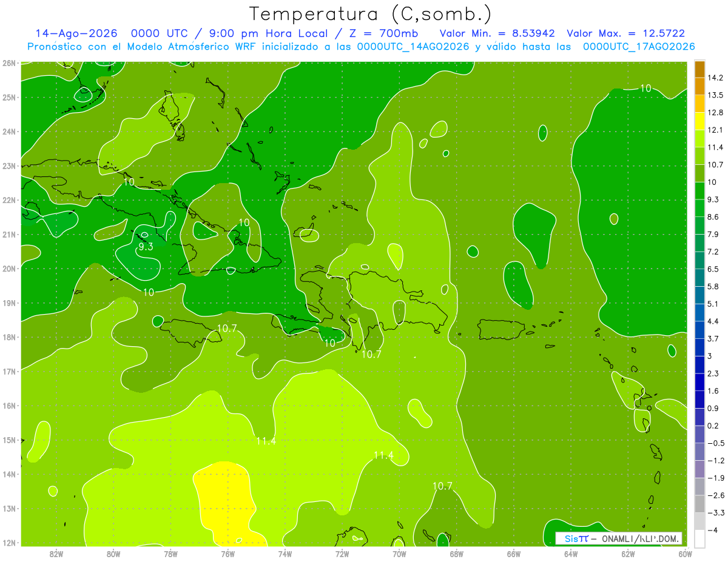Viewport: 728px width, 562px height.
Task: Click the colorbar label "5.1"
Action: 714,304
